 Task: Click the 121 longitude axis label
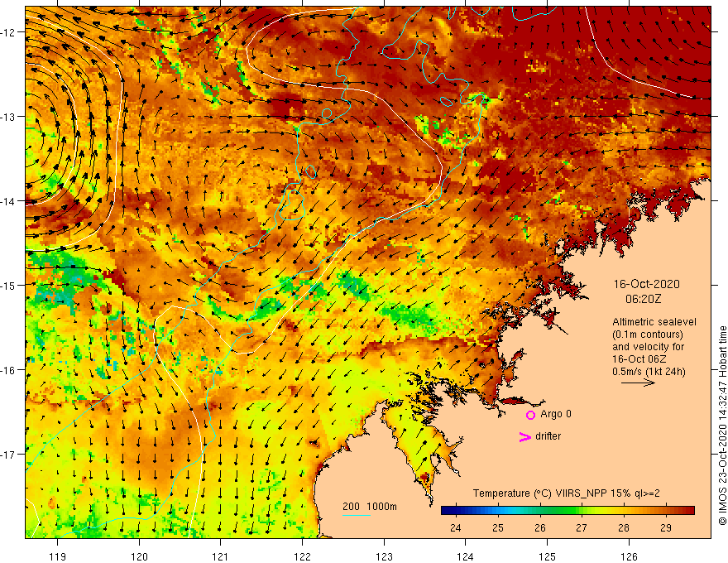[221, 556]
